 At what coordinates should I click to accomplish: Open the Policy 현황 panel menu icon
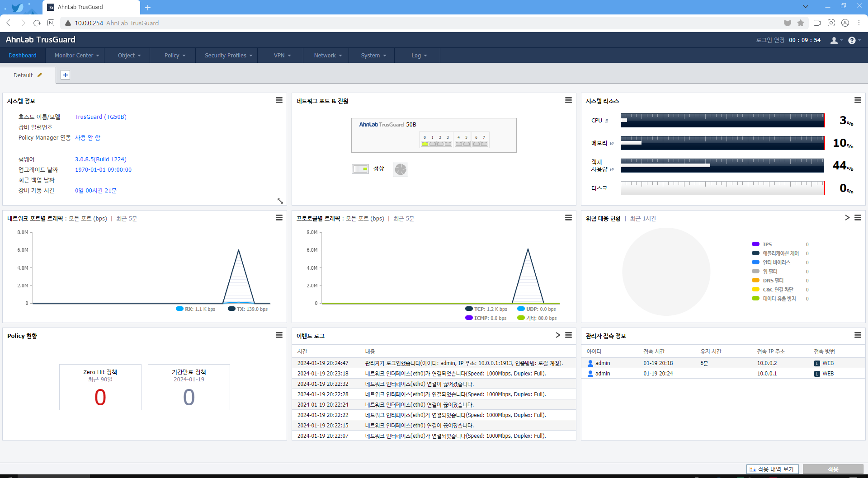(279, 335)
